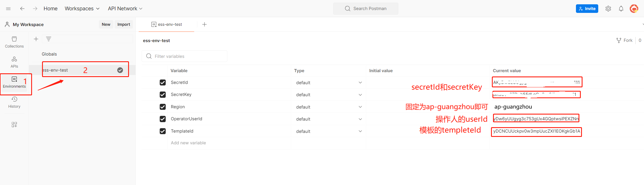Open the notifications bell

coord(621,9)
